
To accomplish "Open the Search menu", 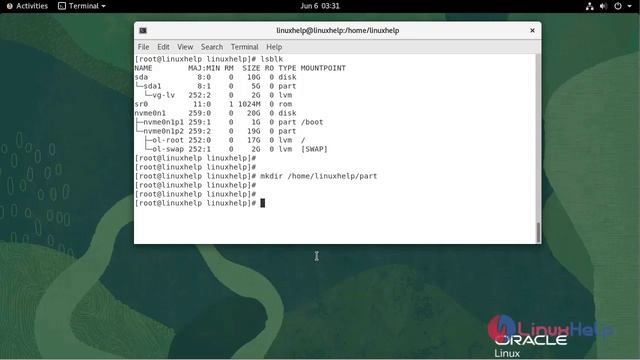I will click(212, 47).
